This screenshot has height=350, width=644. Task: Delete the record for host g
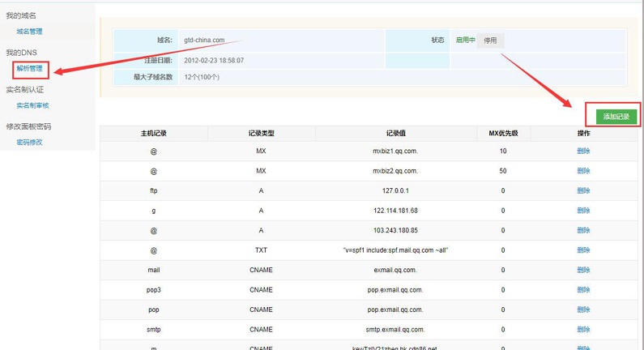point(583,211)
